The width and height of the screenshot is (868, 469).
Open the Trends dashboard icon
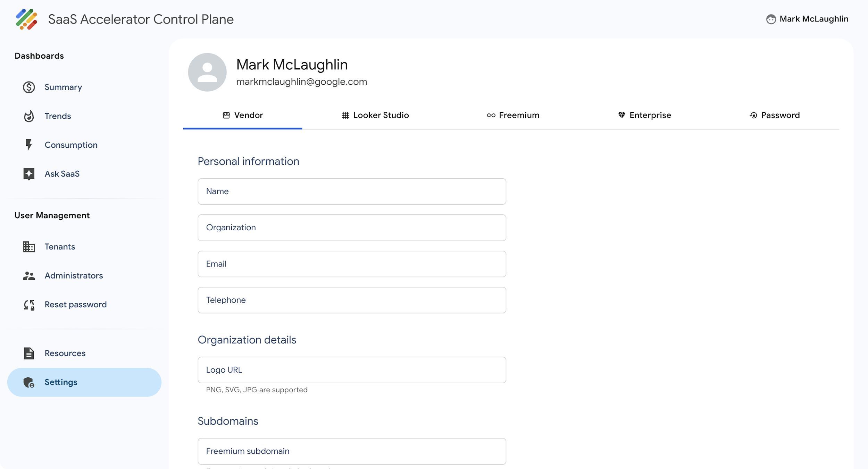coord(28,116)
